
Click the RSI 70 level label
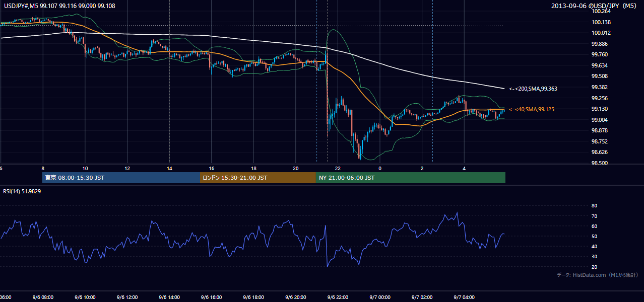coord(594,216)
